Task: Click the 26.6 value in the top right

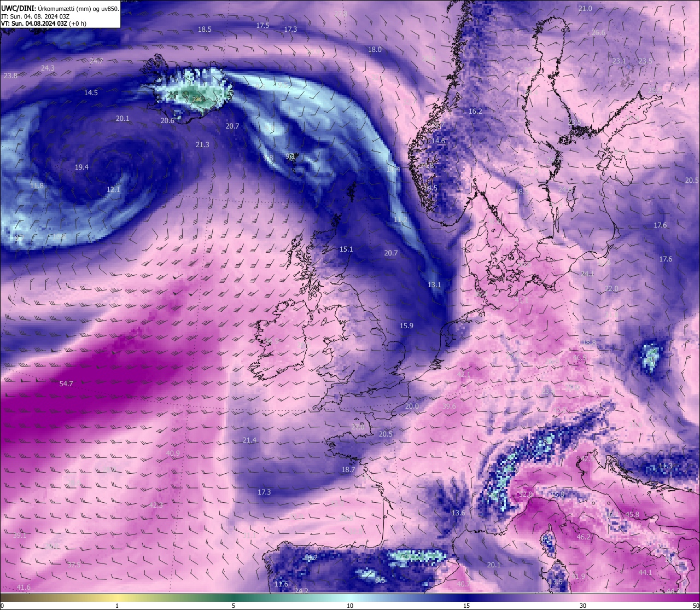Action: 598,33
